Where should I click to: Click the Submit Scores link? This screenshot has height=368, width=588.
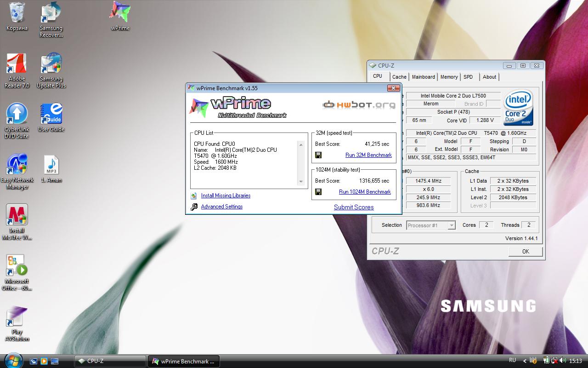[x=354, y=207]
